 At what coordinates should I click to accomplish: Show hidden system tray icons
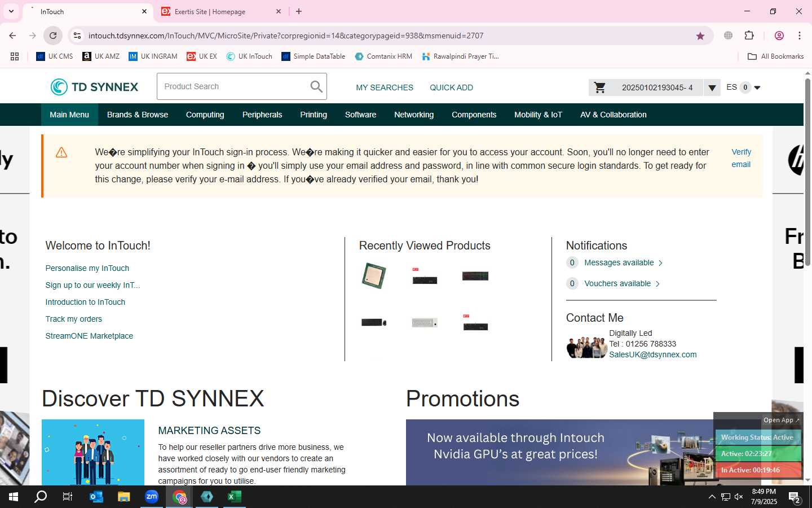click(x=712, y=497)
